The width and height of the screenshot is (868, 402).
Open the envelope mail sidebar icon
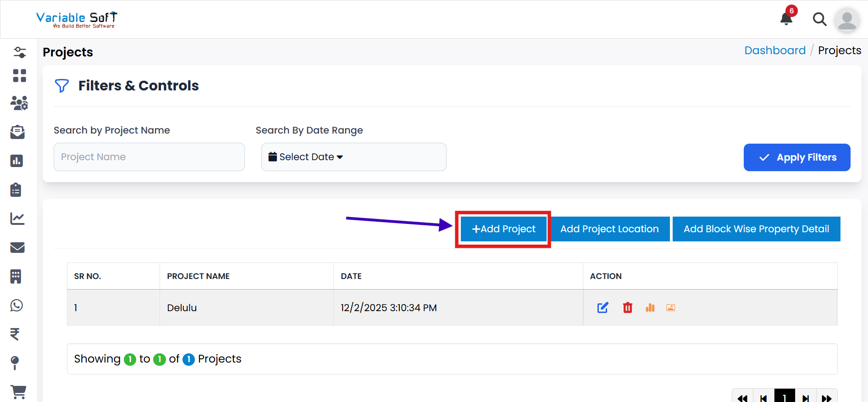(17, 248)
